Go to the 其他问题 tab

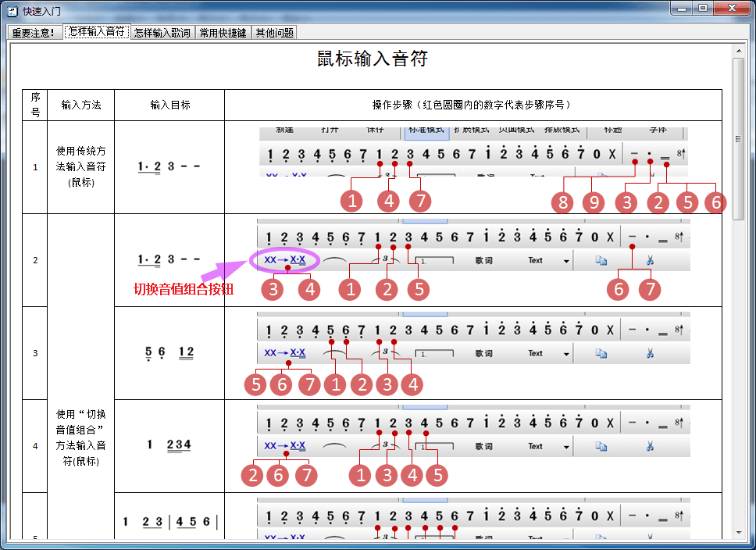274,33
